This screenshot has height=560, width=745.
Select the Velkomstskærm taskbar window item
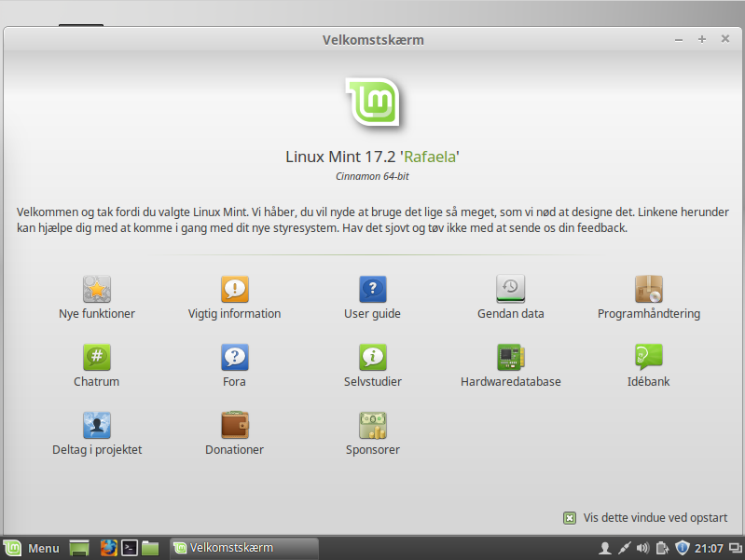click(x=244, y=548)
